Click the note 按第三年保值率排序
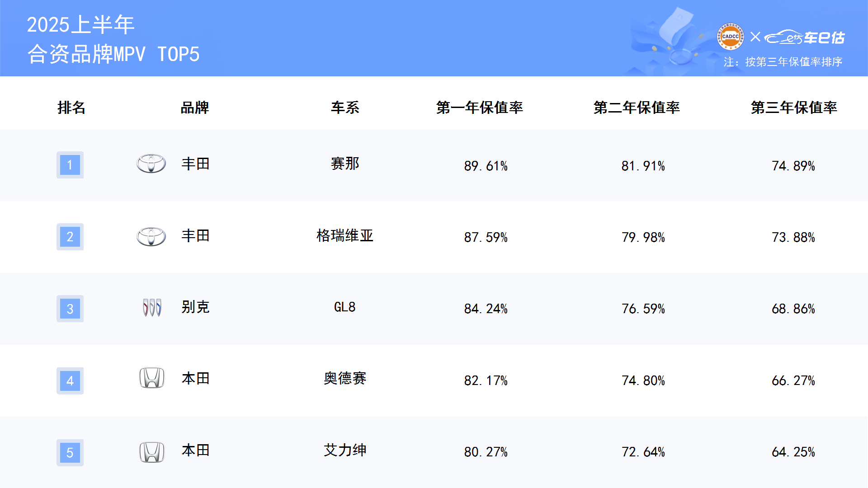This screenshot has height=488, width=868. pos(794,62)
